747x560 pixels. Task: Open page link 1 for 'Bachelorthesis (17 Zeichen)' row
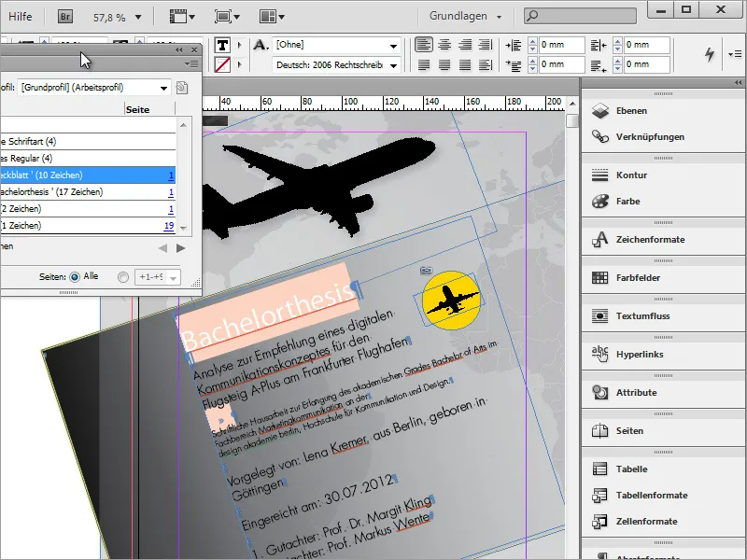click(171, 192)
